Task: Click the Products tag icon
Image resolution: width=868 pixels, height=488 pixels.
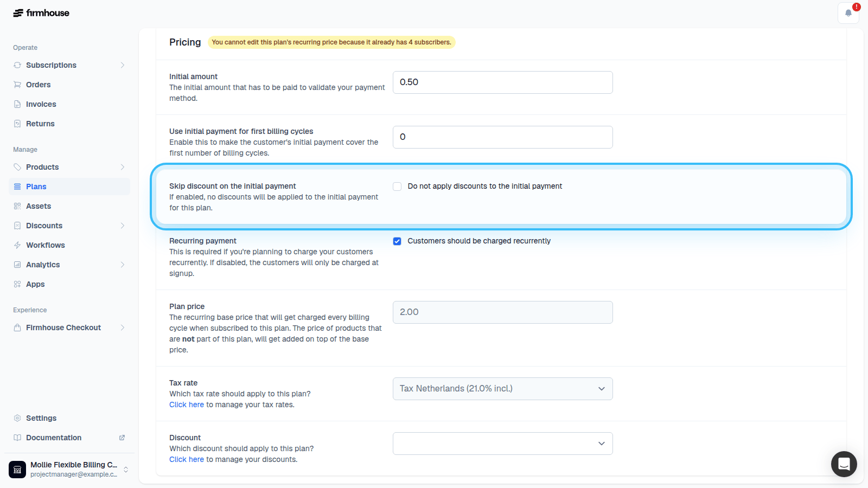Action: coord(17,167)
